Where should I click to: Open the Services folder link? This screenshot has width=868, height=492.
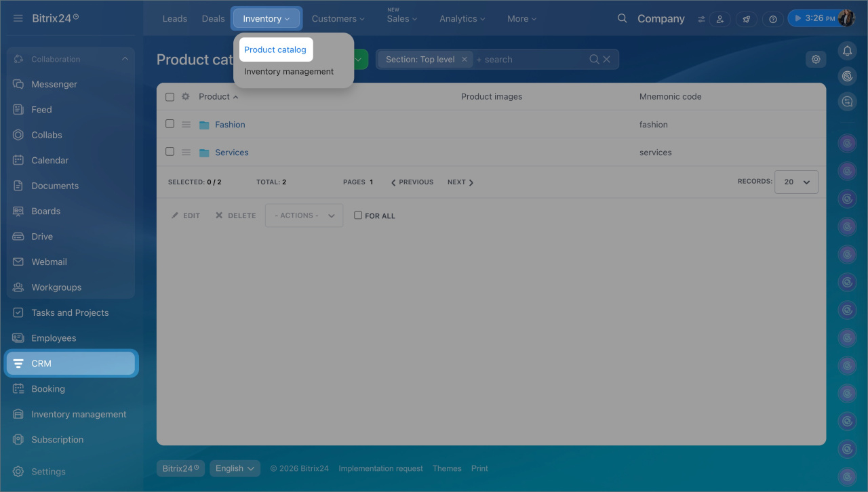click(231, 152)
